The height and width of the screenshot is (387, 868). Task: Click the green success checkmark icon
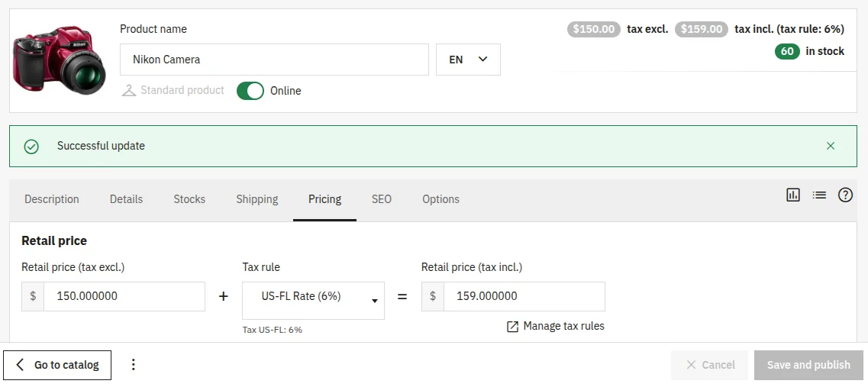[31, 147]
